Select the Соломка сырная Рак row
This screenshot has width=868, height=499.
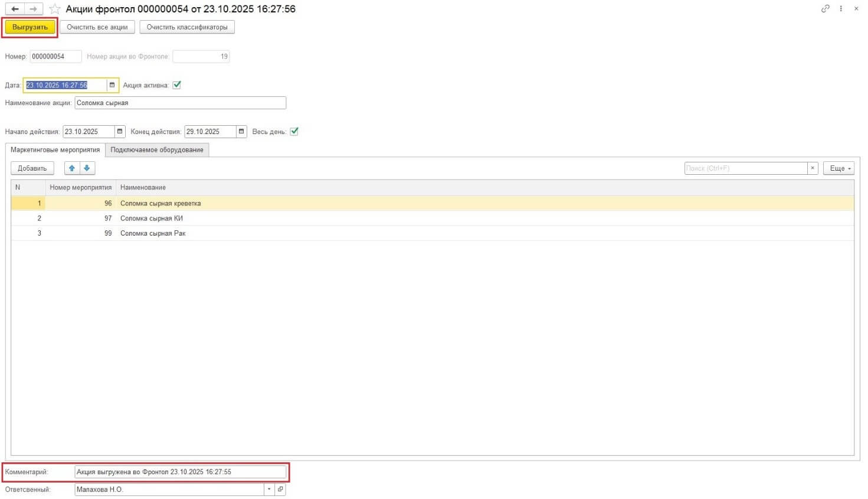pyautogui.click(x=153, y=233)
